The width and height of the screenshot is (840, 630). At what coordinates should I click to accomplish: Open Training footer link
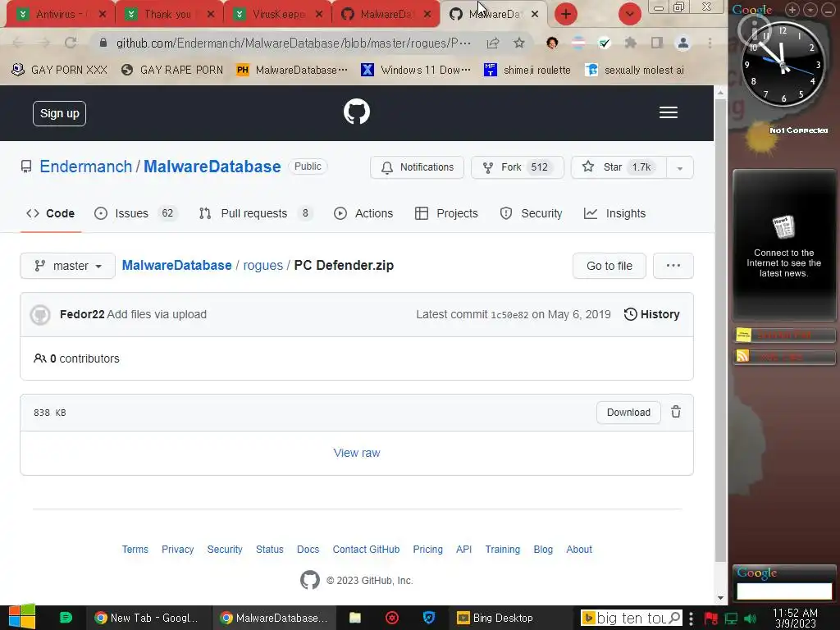click(503, 549)
